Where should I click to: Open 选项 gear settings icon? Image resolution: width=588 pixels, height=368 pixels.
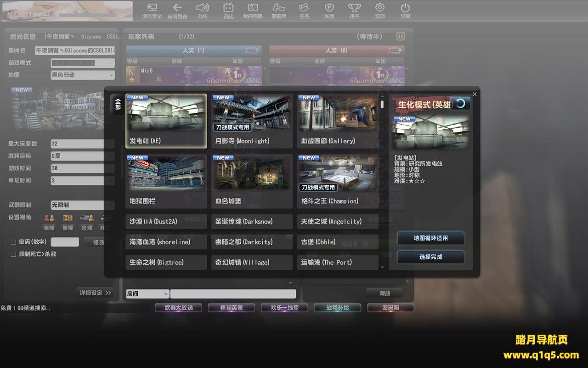[x=379, y=8]
